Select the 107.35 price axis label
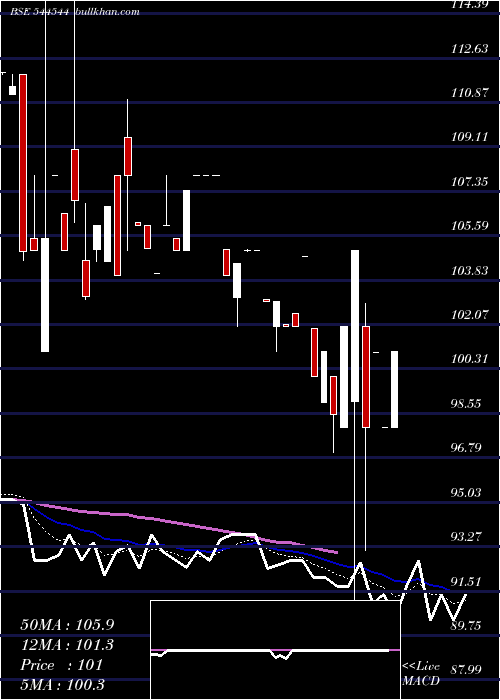 pyautogui.click(x=469, y=182)
